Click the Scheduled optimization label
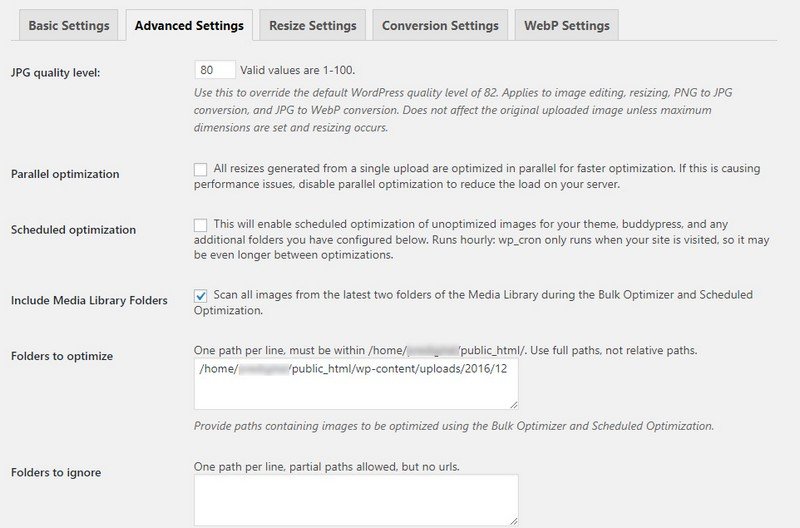 coord(73,230)
